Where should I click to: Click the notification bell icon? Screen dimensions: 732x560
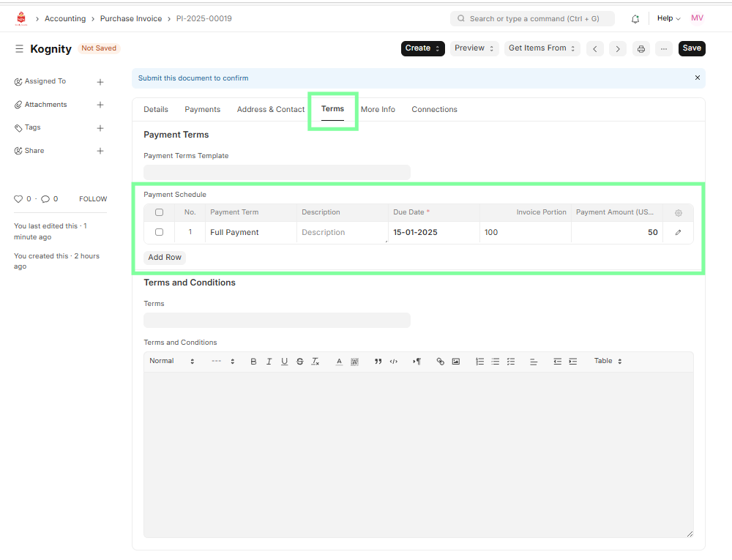pos(635,19)
